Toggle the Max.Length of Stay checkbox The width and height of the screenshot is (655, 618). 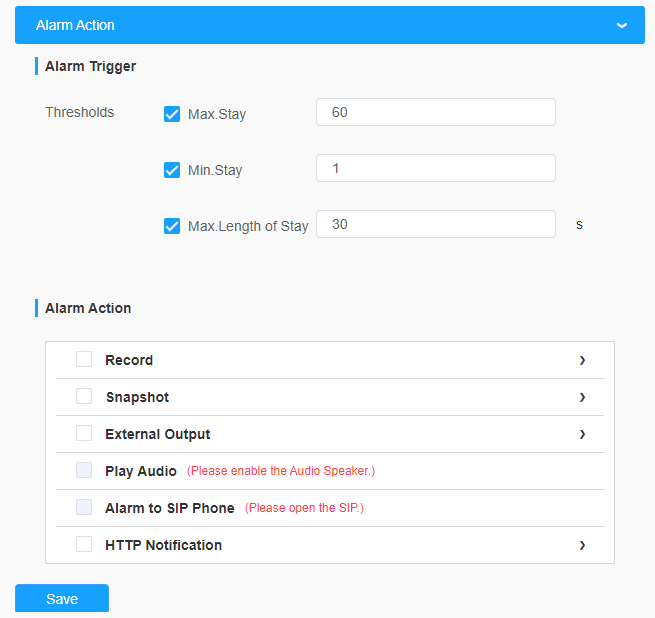point(172,226)
